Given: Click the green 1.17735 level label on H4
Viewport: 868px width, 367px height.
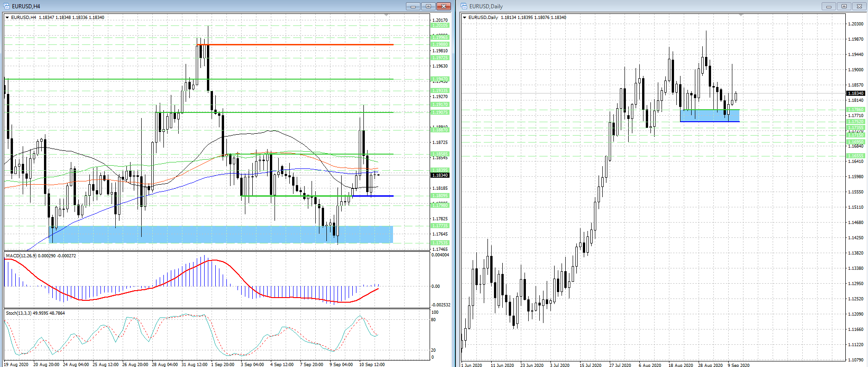Looking at the screenshot, I should click(x=440, y=226).
